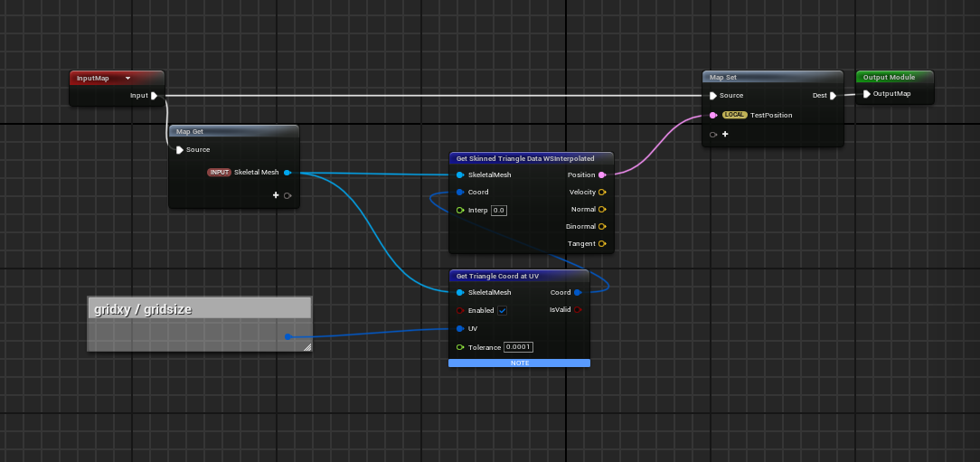Click the Normal output pin
Viewport: 980px width, 462px height.
pos(602,210)
